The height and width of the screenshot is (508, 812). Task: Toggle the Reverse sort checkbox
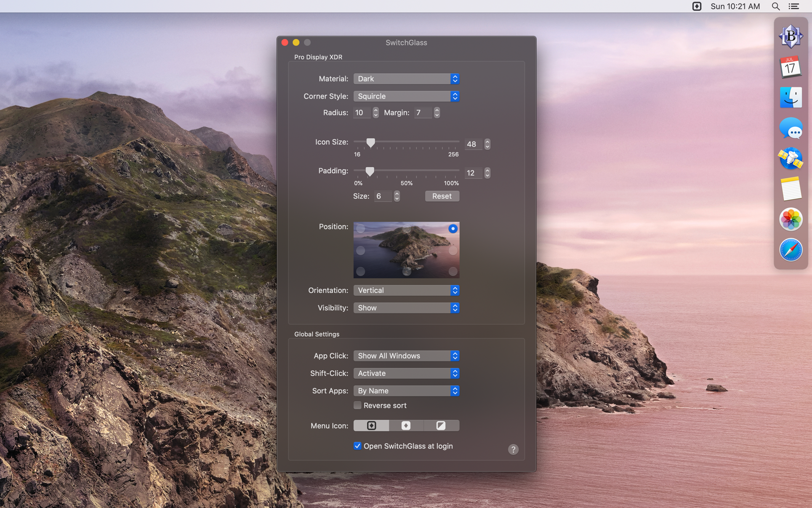pyautogui.click(x=357, y=405)
